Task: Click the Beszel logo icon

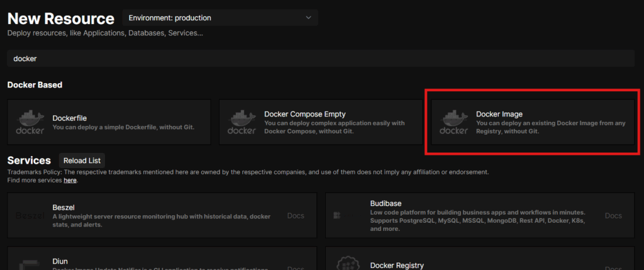Action: click(x=30, y=216)
